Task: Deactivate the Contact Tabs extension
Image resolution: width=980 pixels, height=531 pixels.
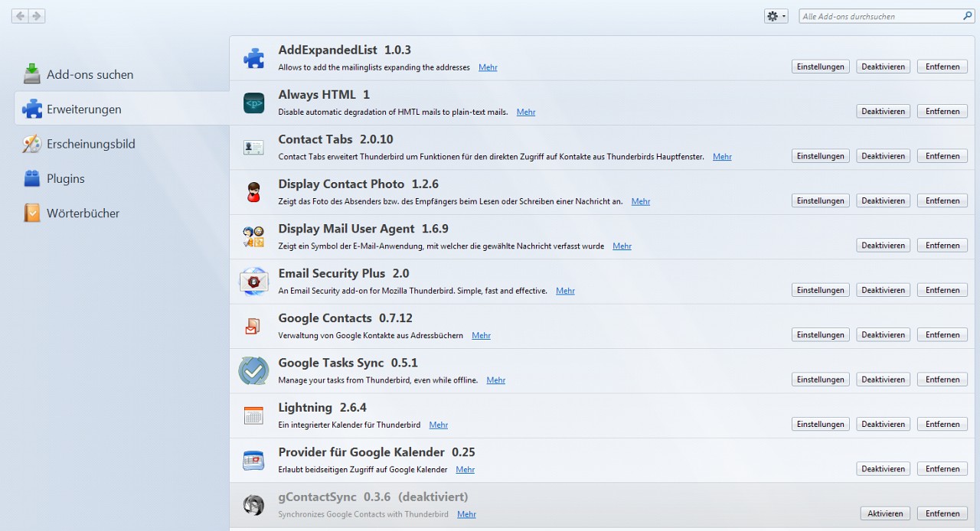Action: pyautogui.click(x=883, y=156)
